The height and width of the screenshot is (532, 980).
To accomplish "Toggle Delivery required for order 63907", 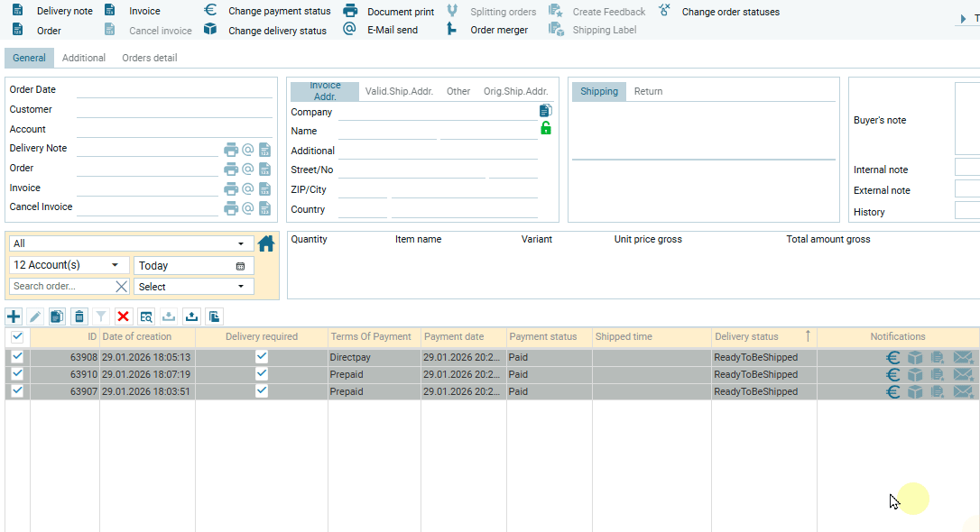I will 262,391.
